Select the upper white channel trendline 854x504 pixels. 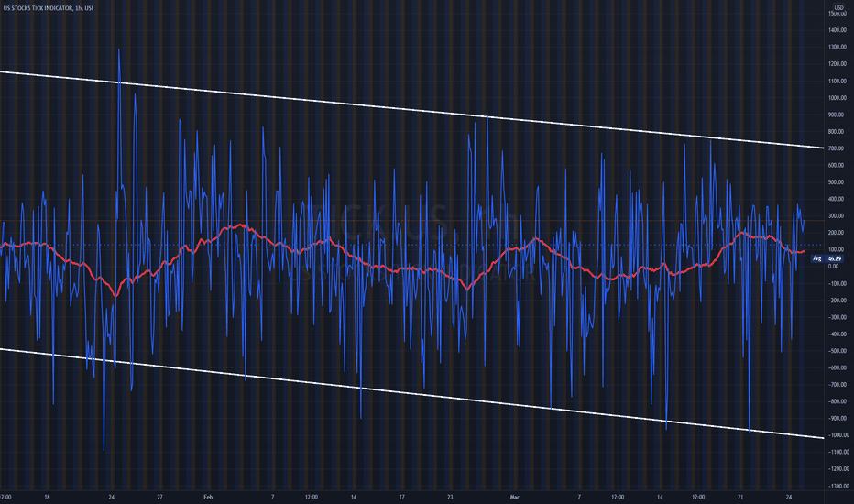[411, 110]
